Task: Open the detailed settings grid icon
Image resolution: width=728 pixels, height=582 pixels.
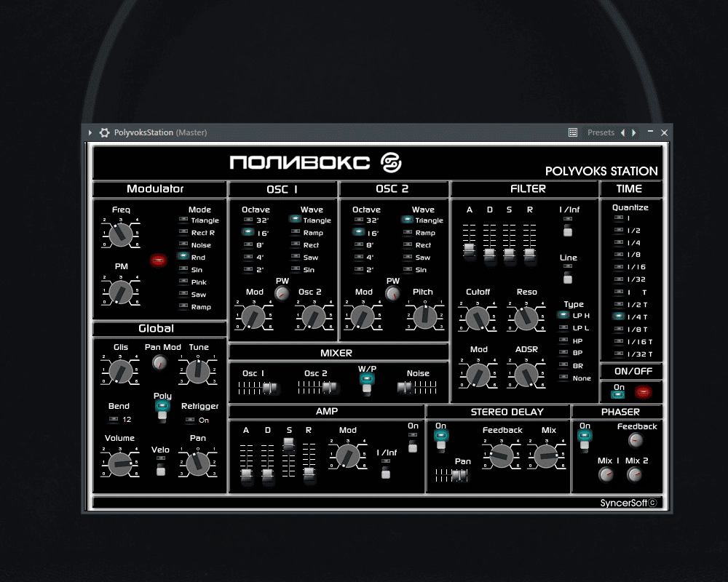Action: [x=573, y=132]
